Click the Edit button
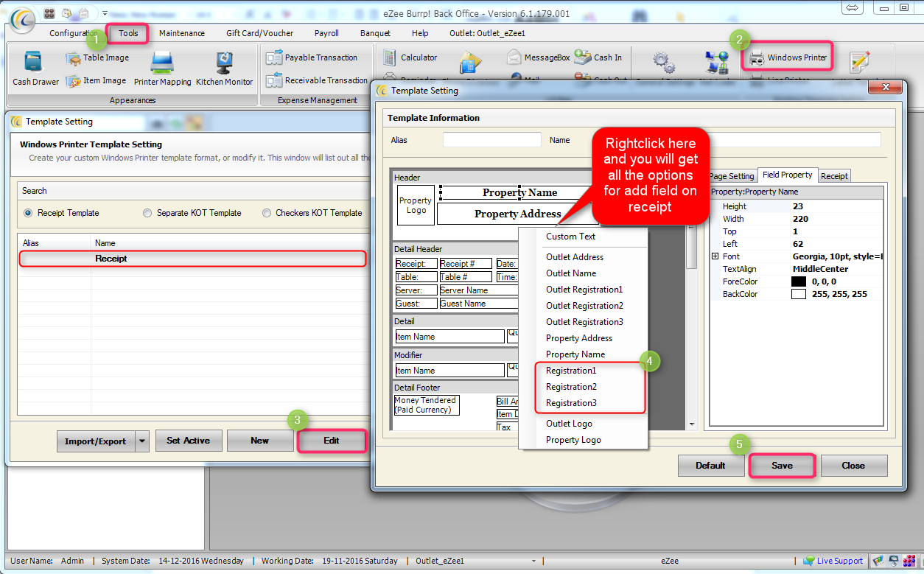Viewport: 924px width, 574px height. click(x=332, y=441)
